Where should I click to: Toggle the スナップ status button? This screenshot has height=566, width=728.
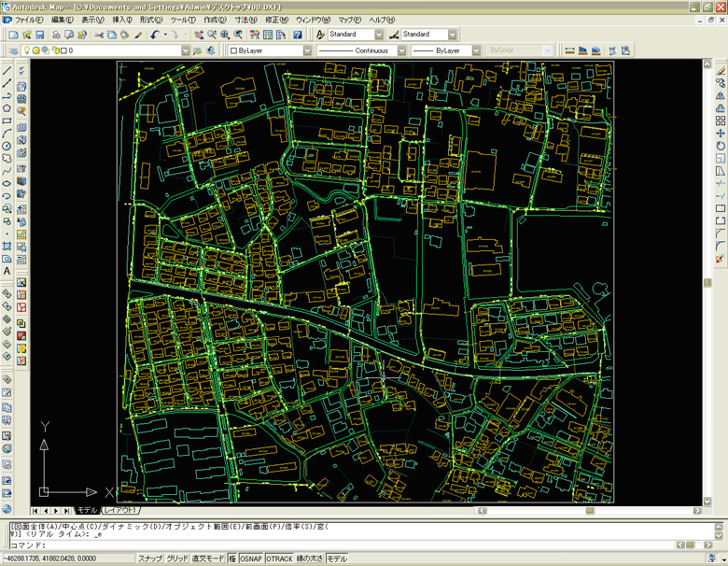coord(149,559)
